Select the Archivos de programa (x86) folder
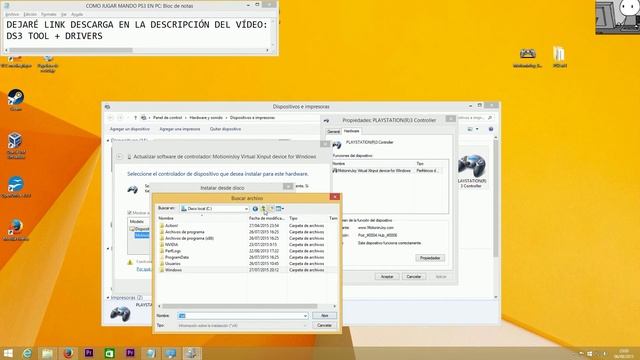This screenshot has height=360, width=640. point(189,238)
